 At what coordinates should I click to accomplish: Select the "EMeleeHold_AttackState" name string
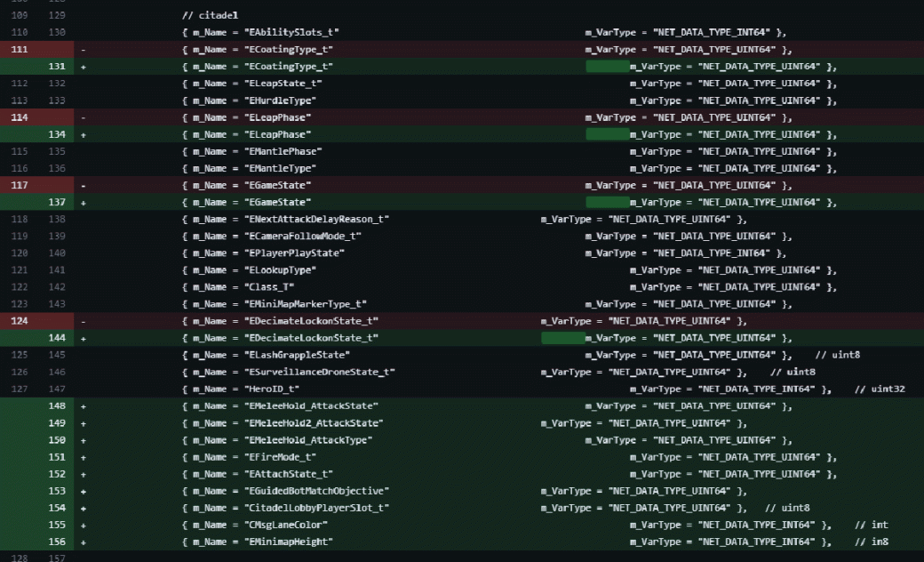click(311, 406)
